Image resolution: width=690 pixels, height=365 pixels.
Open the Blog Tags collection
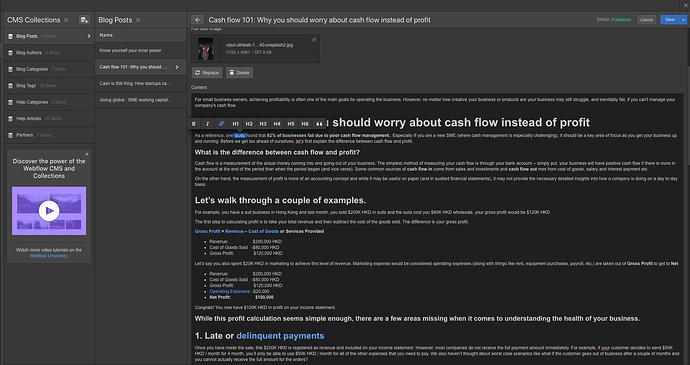(49, 85)
